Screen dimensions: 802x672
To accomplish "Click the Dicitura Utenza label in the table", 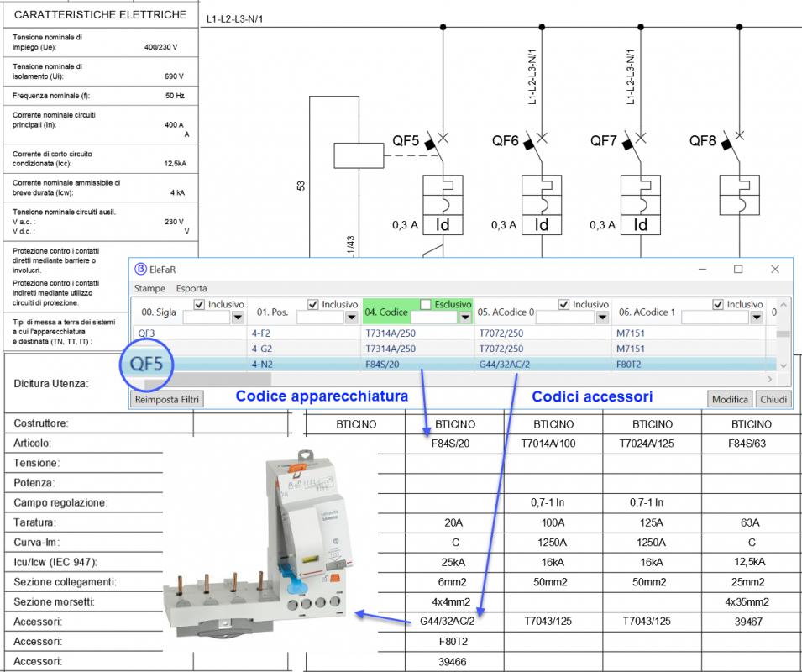I will [x=51, y=384].
